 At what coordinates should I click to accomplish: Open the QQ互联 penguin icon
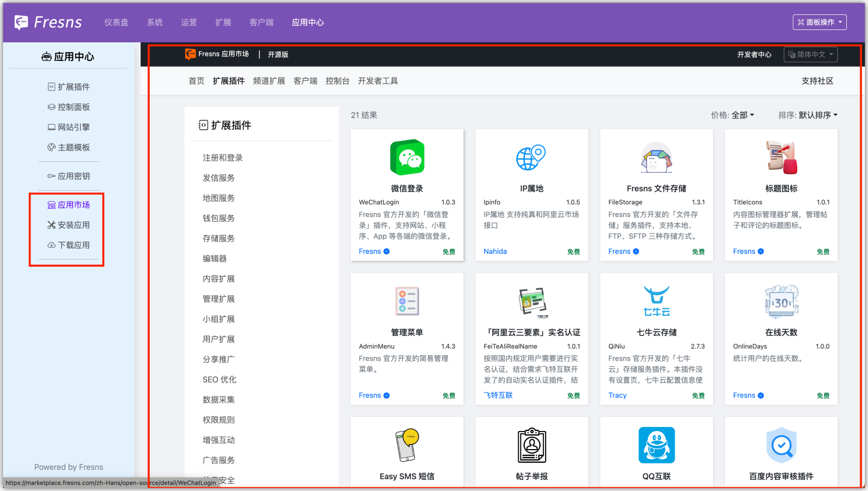657,445
